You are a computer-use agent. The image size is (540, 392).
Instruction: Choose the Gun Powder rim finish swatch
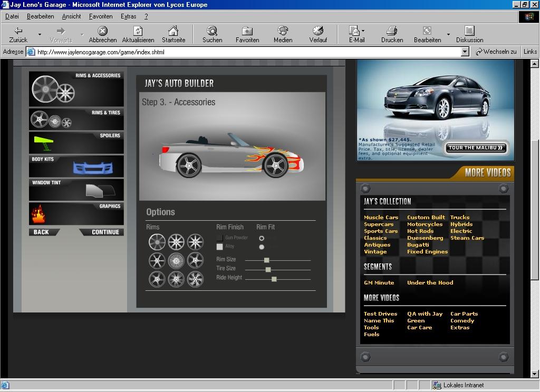220,238
